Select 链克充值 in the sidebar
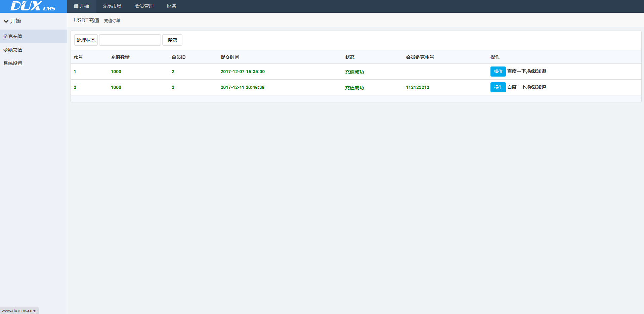 coord(13,36)
